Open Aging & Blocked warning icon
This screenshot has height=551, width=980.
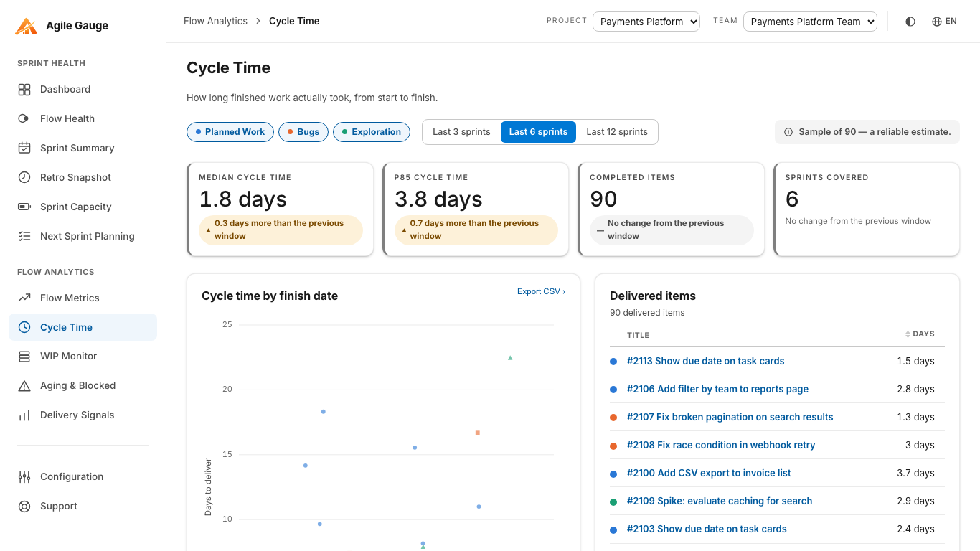[24, 385]
